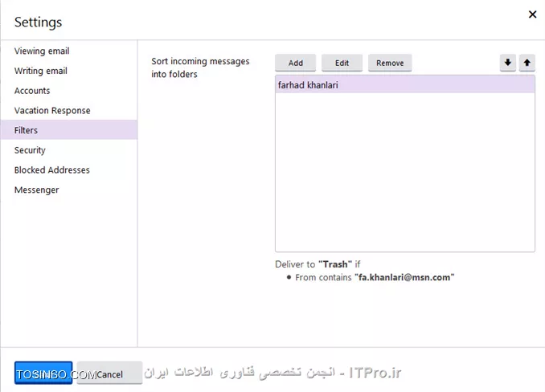Move selected filter down with arrow
The image size is (545, 392).
[x=508, y=63]
